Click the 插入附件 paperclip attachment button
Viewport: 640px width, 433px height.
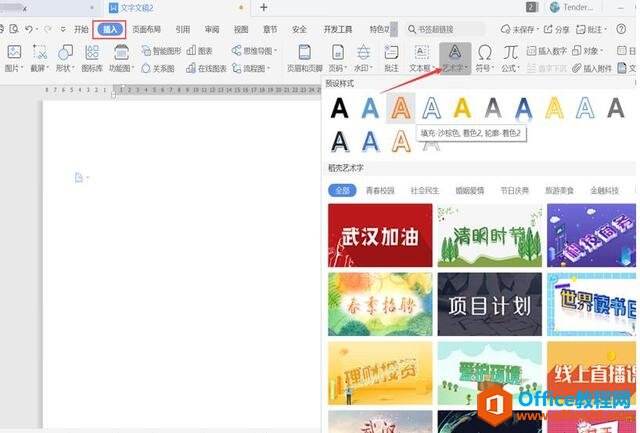(x=592, y=68)
